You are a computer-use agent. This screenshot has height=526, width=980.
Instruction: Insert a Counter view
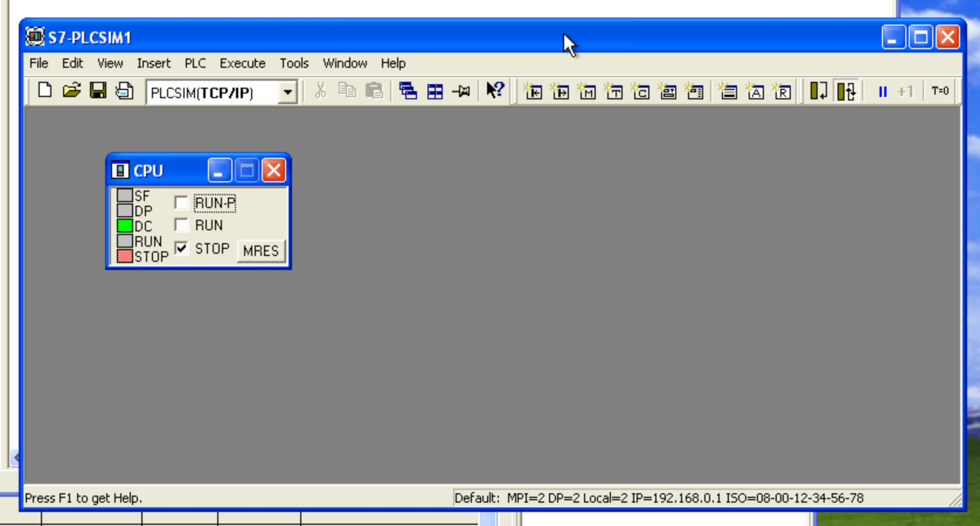point(640,91)
